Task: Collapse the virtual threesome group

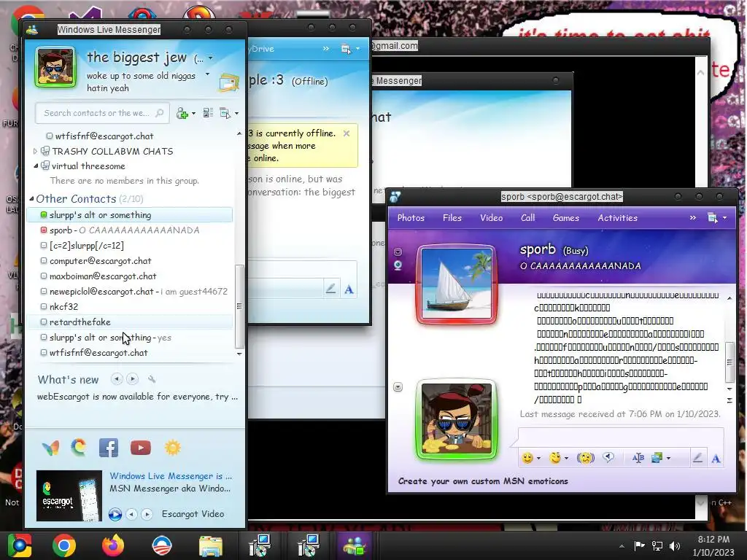Action: (x=36, y=166)
